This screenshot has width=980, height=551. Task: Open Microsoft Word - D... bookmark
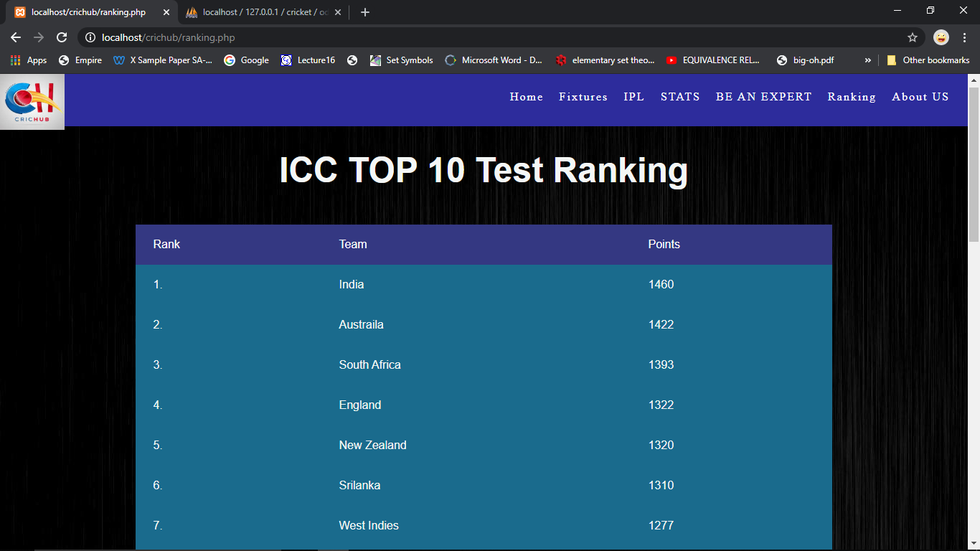point(494,60)
